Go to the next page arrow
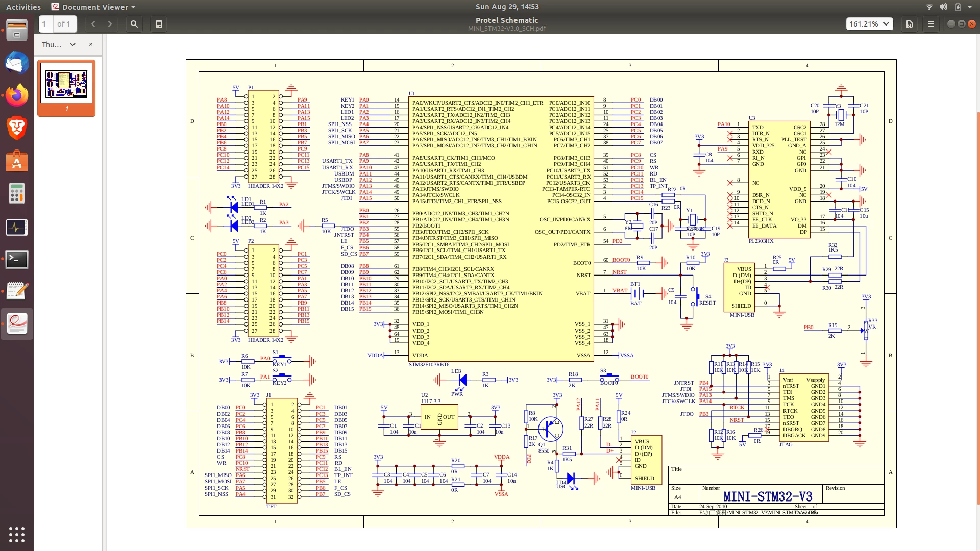 [110, 24]
